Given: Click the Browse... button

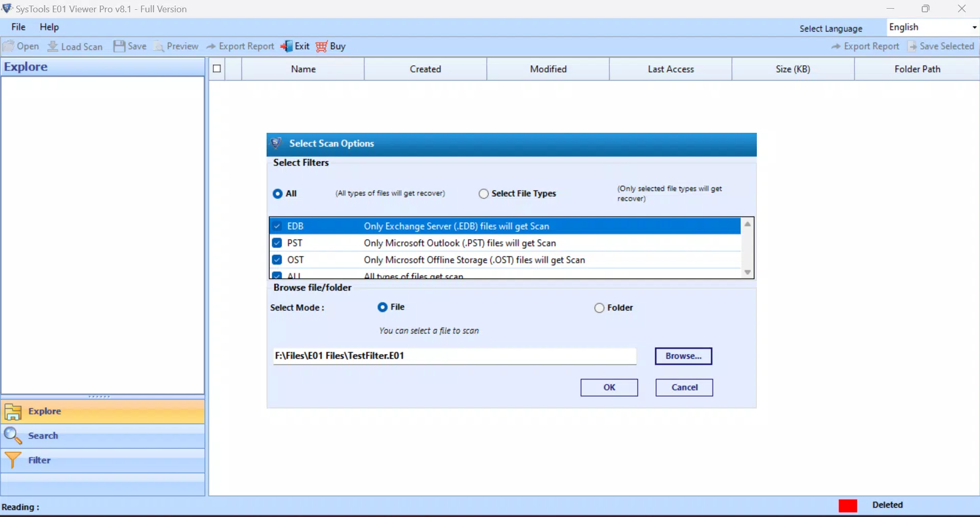Looking at the screenshot, I should 683,356.
